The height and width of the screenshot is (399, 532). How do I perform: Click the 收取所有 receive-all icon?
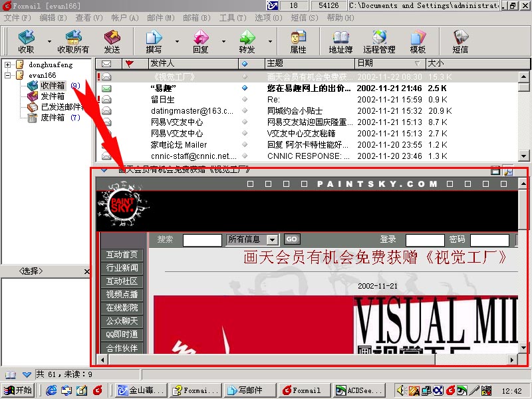(73, 37)
